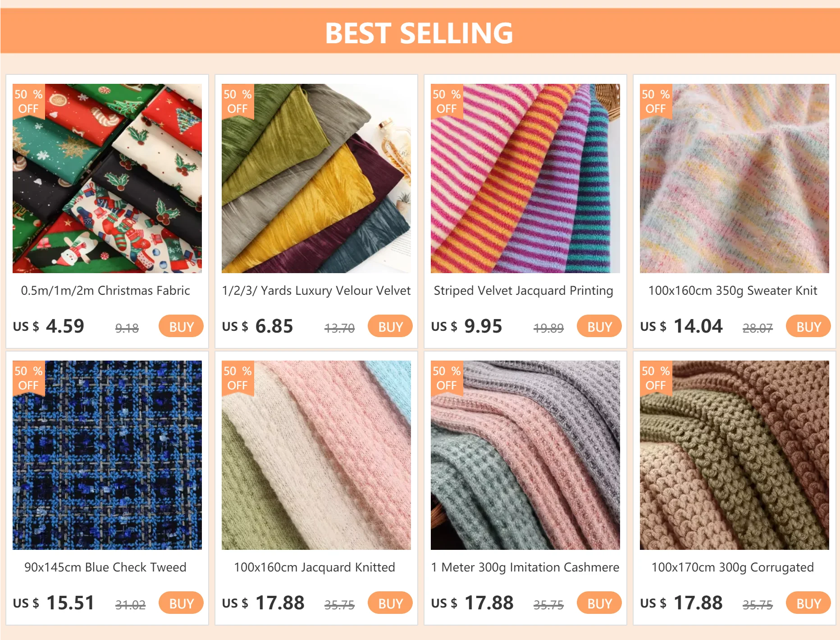Select the pastel sweater knit image
Image resolution: width=840 pixels, height=640 pixels.
pos(735,178)
